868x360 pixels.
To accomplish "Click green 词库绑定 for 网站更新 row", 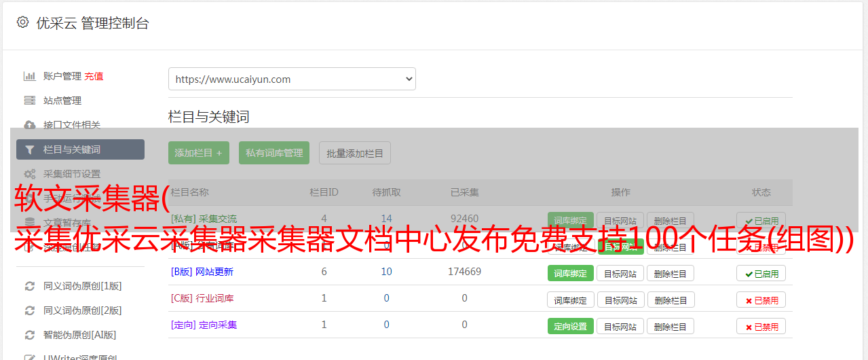I will (x=571, y=273).
